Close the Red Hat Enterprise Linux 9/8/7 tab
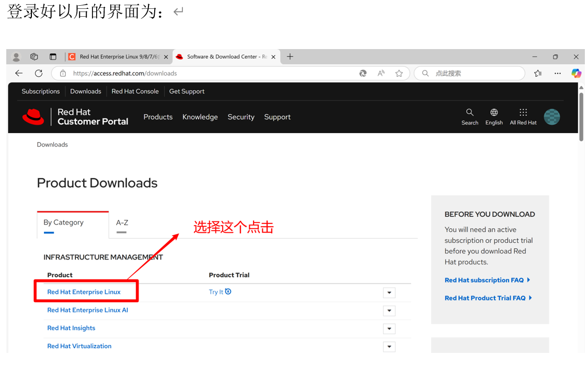This screenshot has height=378, width=588. click(166, 57)
